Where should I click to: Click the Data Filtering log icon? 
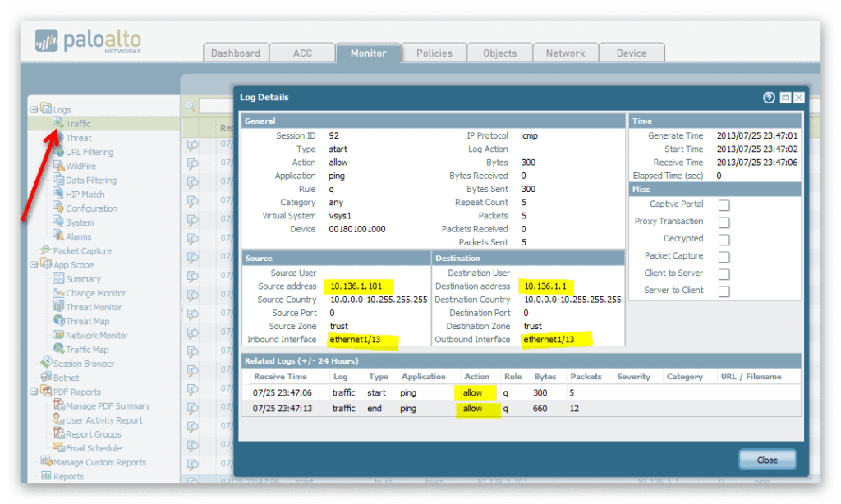click(x=58, y=180)
